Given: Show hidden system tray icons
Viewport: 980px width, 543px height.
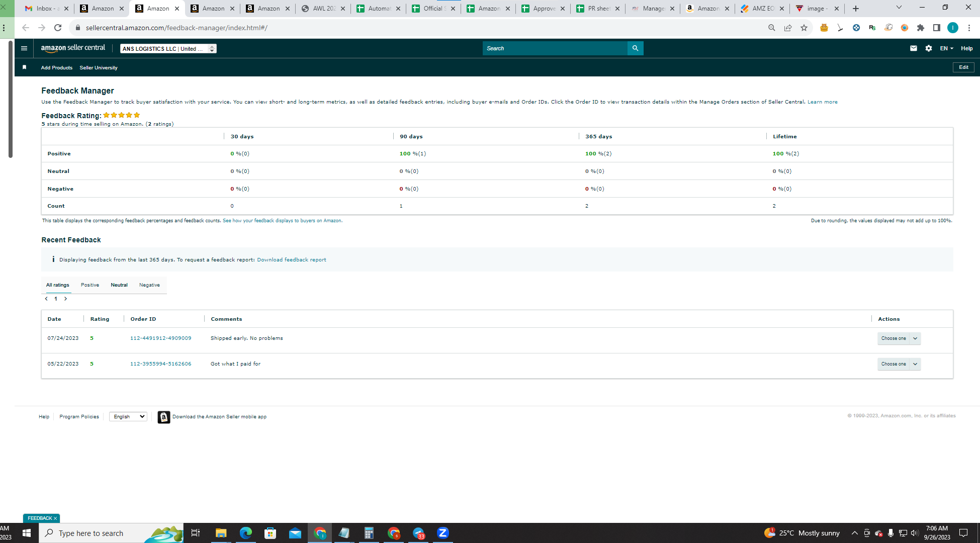Looking at the screenshot, I should pos(854,533).
